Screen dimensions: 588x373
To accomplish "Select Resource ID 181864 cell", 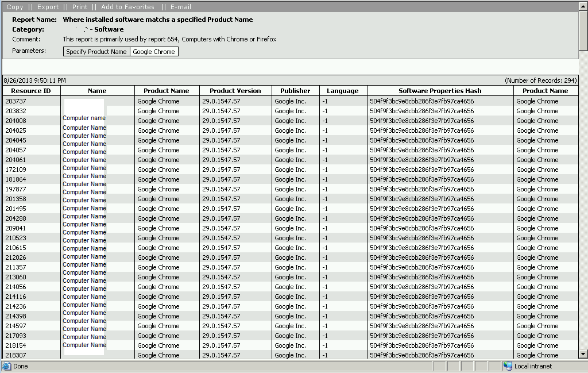I will tap(32, 179).
